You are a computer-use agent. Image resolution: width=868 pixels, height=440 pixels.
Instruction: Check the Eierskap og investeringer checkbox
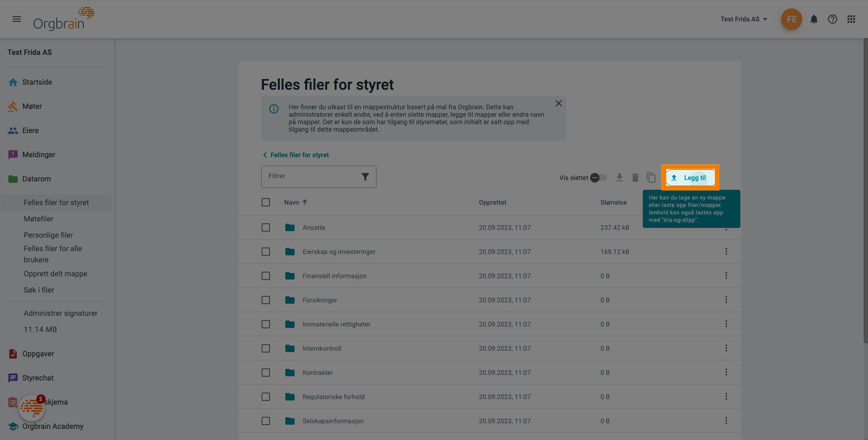click(x=266, y=252)
